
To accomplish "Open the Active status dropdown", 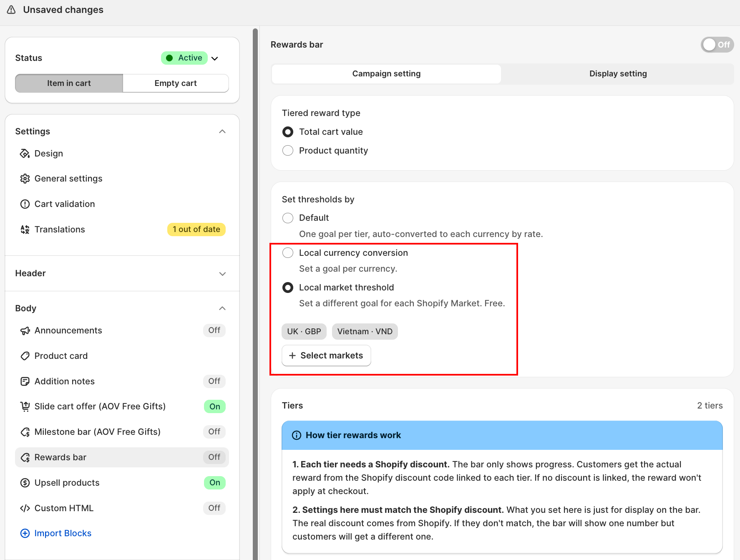I will pos(190,58).
